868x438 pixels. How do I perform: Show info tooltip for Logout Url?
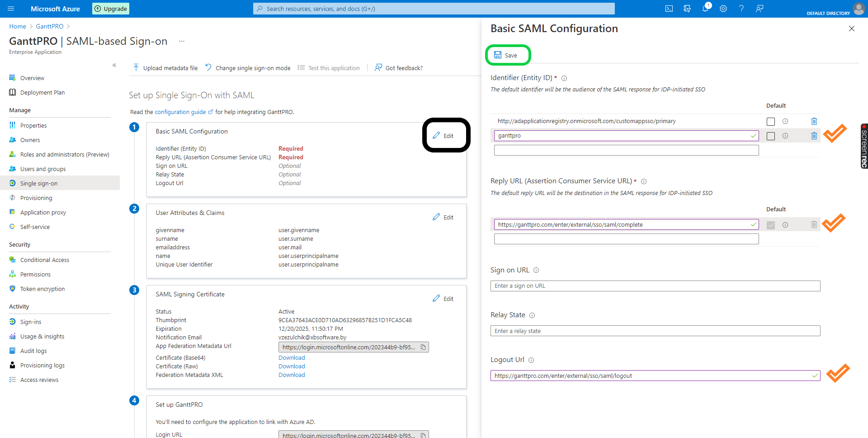[531, 360]
